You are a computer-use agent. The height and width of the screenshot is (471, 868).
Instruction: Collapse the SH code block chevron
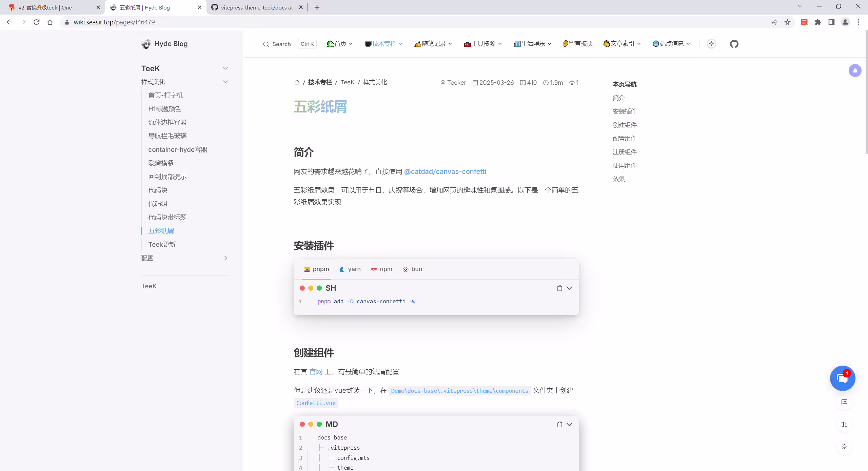[569, 288]
